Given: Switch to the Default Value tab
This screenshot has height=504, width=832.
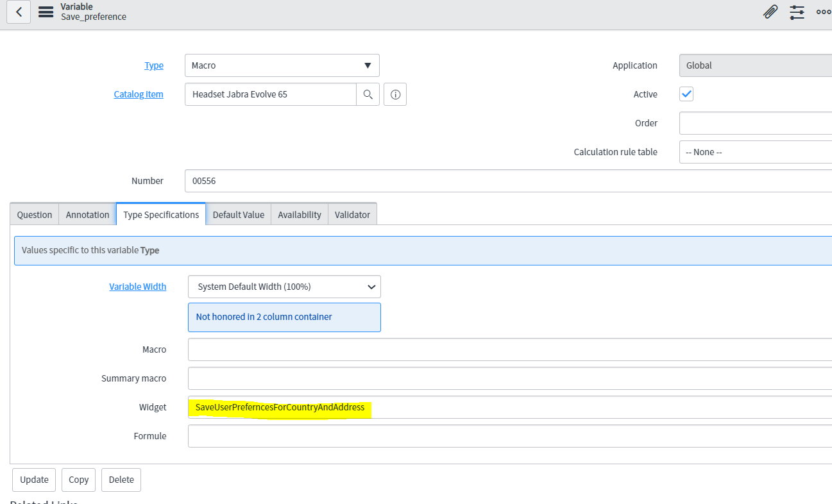Looking at the screenshot, I should coord(238,215).
